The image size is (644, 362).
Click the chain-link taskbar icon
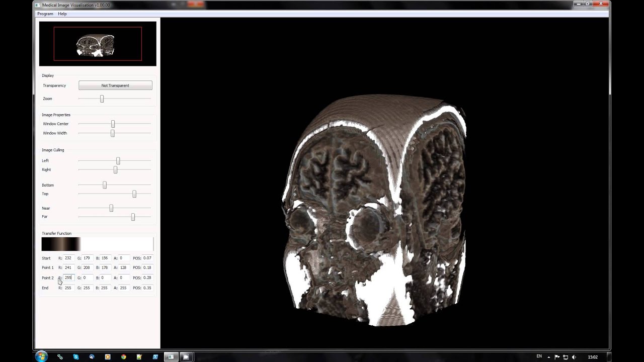(60, 356)
